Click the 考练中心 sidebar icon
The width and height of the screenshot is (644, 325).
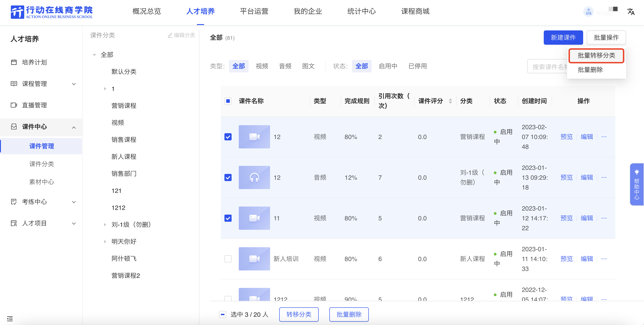(14, 202)
